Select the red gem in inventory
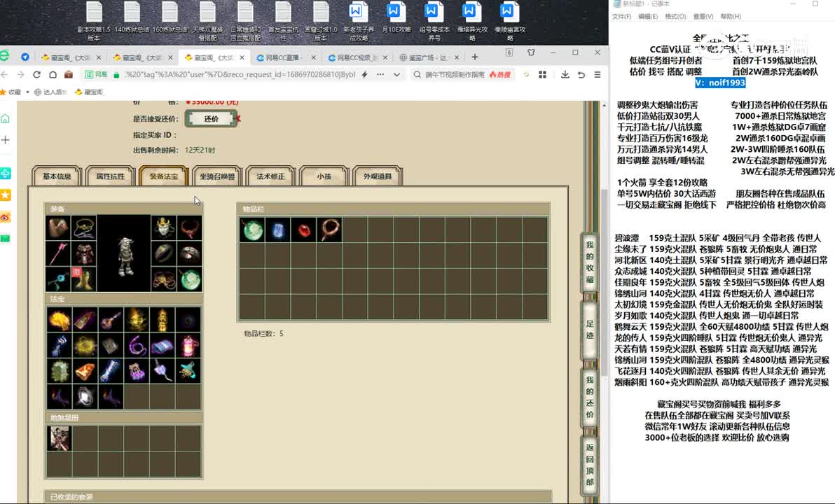Image resolution: width=835 pixels, height=504 pixels. [303, 230]
